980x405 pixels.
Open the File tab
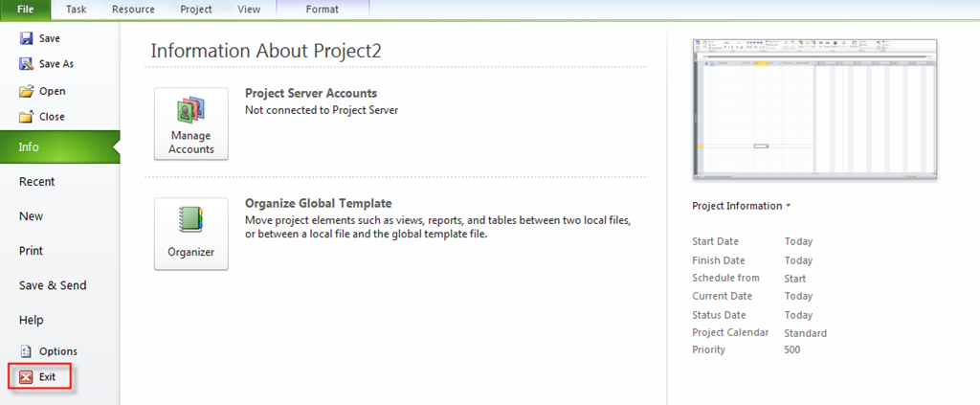26,9
